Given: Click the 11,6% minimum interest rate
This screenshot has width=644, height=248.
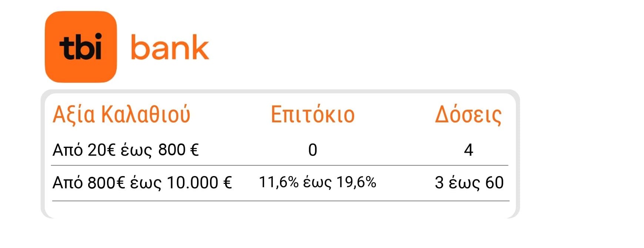Looking at the screenshot, I should 278,182.
